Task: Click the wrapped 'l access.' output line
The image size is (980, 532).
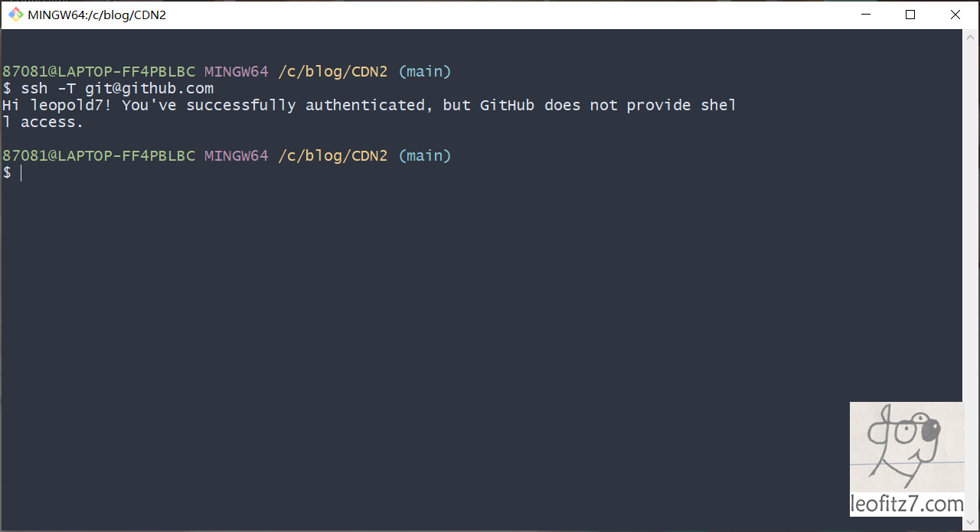Action: 43,122
